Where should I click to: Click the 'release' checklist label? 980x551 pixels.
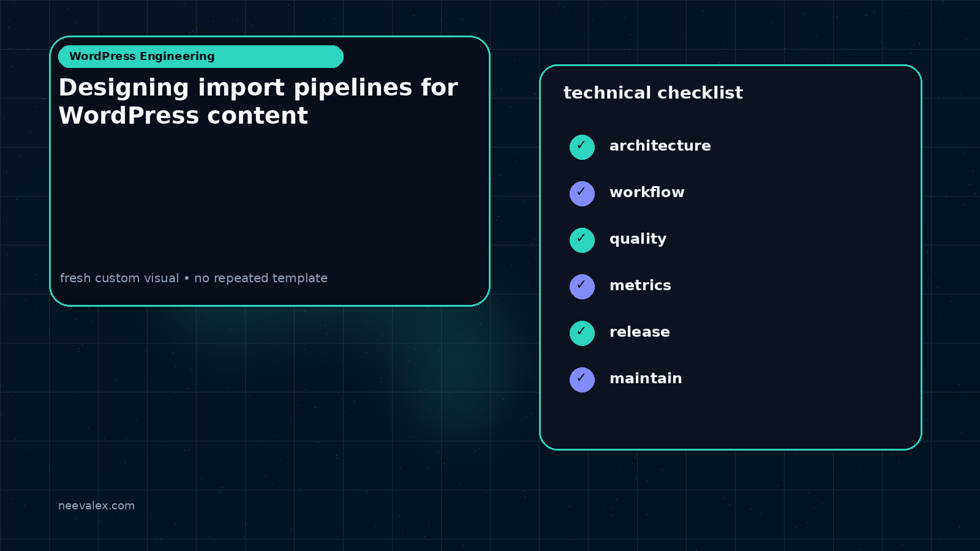(639, 332)
